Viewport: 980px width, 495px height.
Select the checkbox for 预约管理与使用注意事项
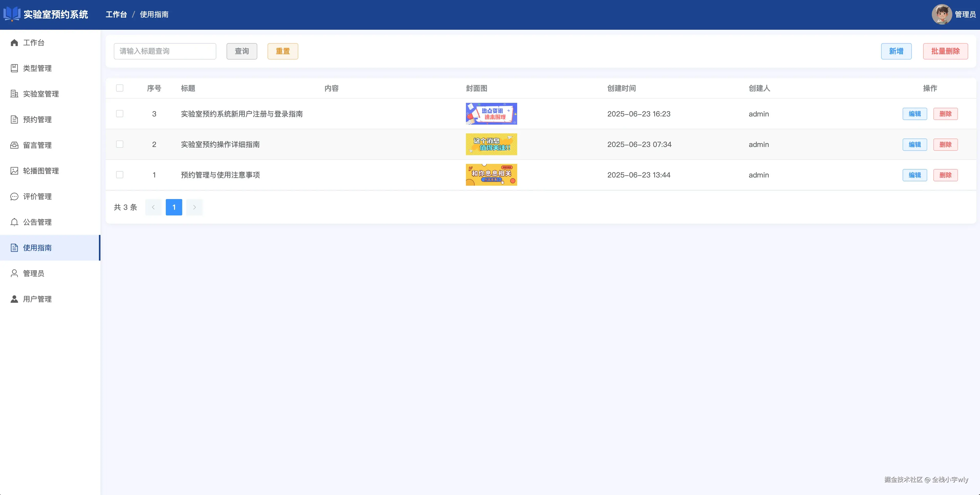(x=119, y=175)
